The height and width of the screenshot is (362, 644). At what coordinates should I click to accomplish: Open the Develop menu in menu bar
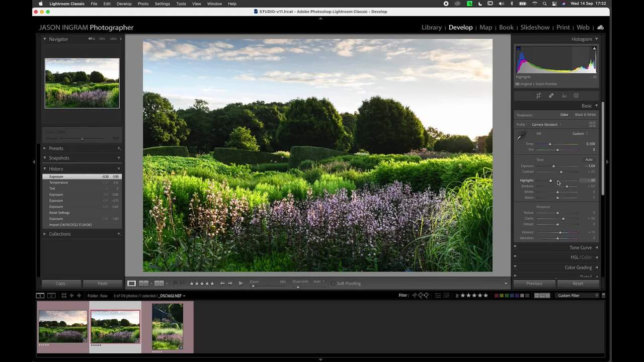124,4
